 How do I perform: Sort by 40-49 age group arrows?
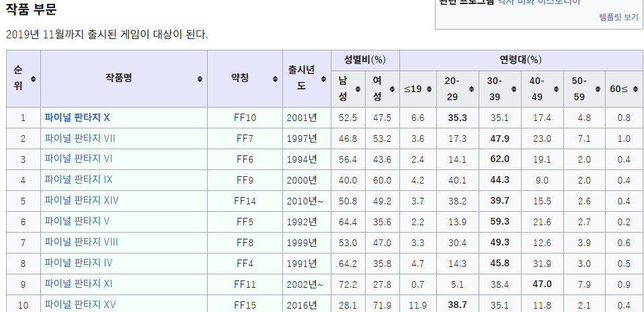556,89
